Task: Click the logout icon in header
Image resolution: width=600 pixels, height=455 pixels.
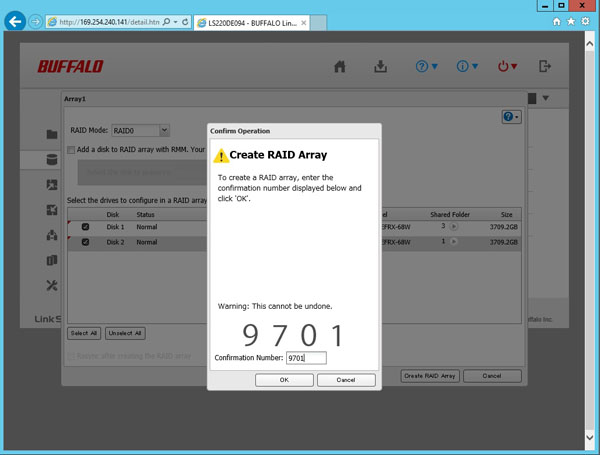Action: click(544, 67)
